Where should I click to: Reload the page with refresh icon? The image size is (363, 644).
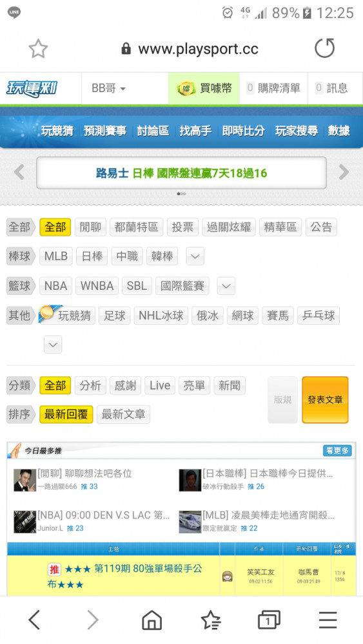(324, 48)
